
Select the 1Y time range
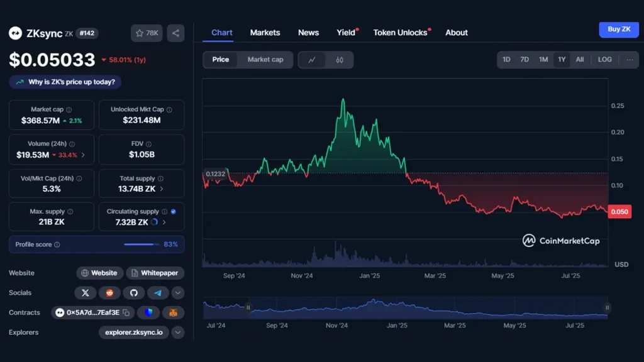coord(562,60)
